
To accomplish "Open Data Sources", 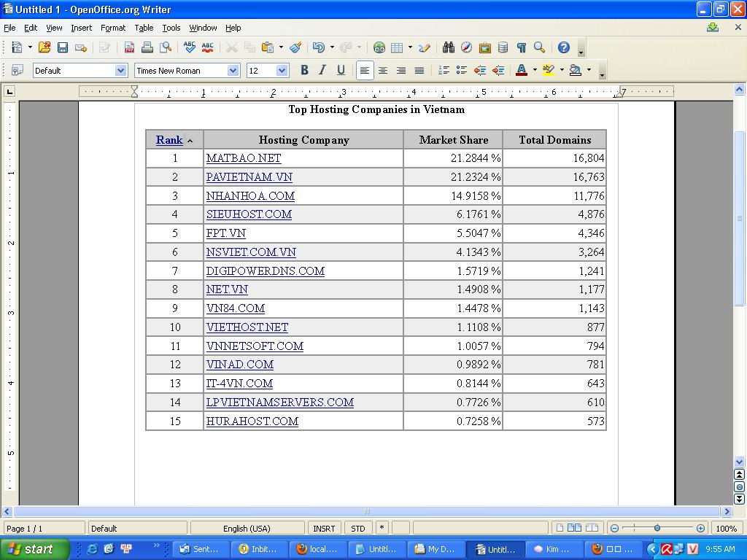I will (503, 47).
